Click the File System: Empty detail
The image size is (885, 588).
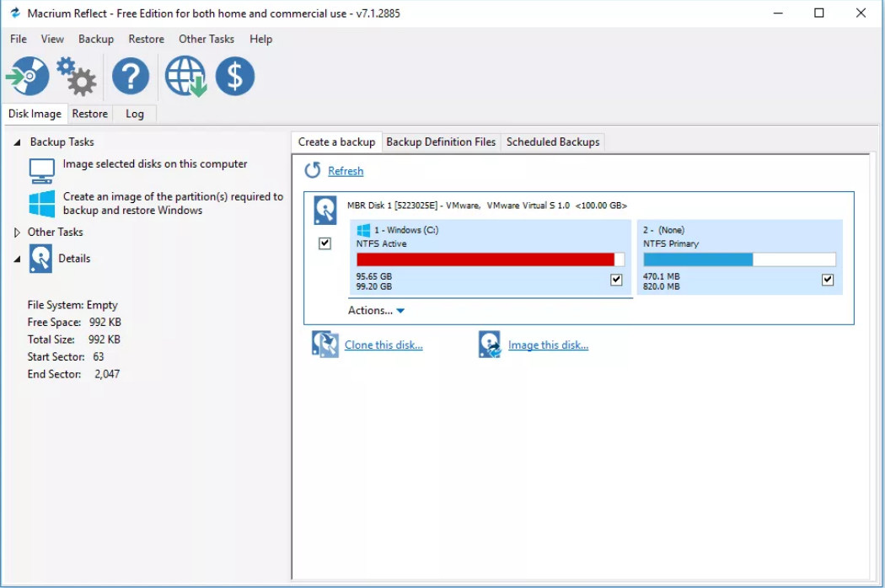pos(72,305)
